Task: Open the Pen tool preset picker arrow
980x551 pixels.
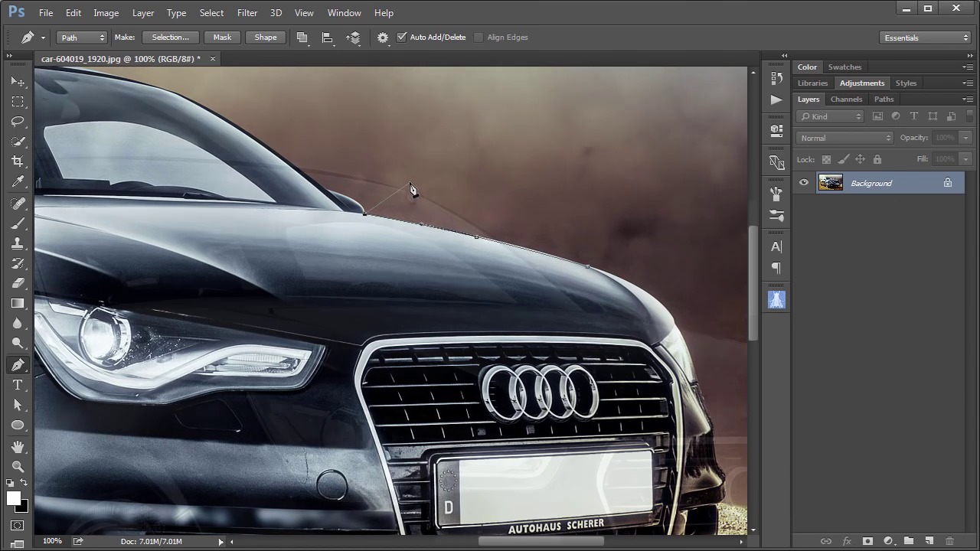Action: click(43, 37)
